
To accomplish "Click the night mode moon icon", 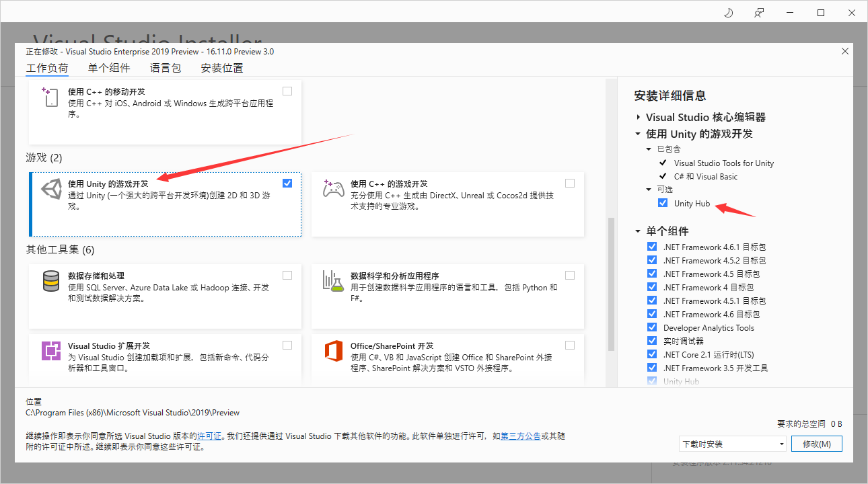I will (x=728, y=13).
